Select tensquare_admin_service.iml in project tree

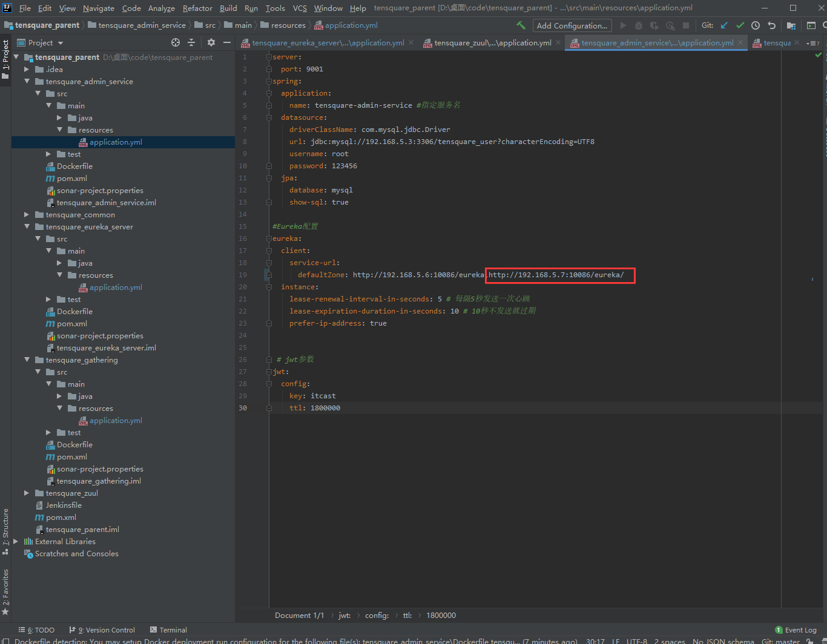coord(101,203)
